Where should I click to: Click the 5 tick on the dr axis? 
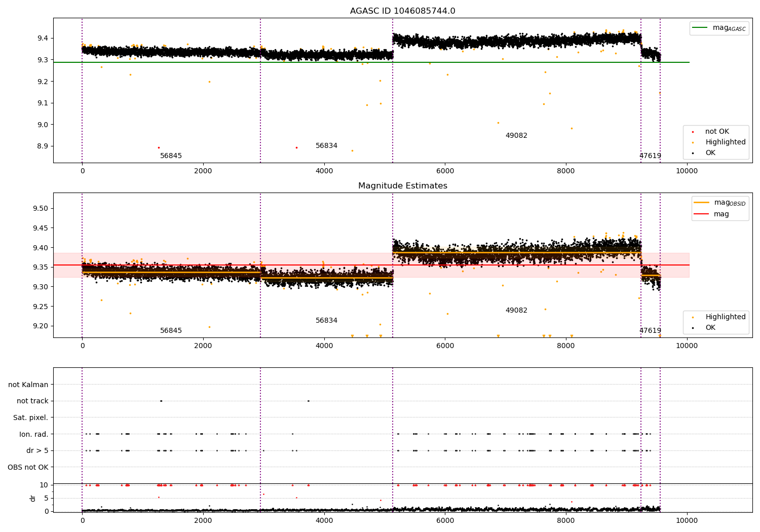tap(46, 499)
